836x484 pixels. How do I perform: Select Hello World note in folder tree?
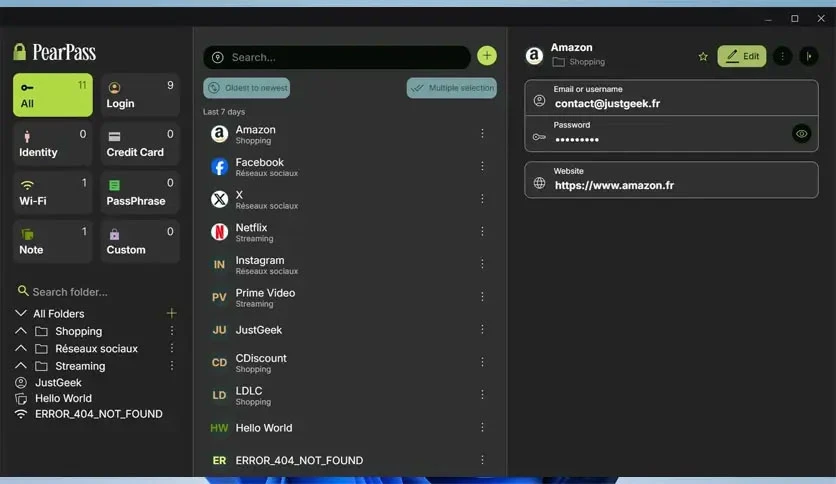63,398
